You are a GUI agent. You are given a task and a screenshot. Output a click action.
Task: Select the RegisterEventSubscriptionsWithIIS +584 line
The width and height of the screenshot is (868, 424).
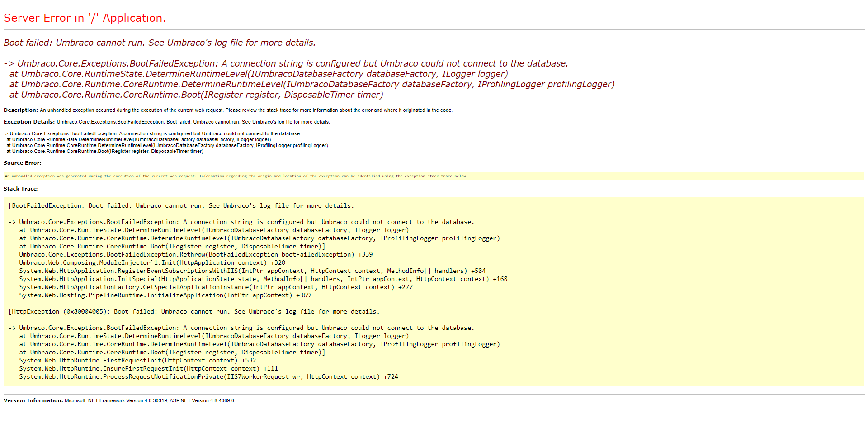coord(252,271)
